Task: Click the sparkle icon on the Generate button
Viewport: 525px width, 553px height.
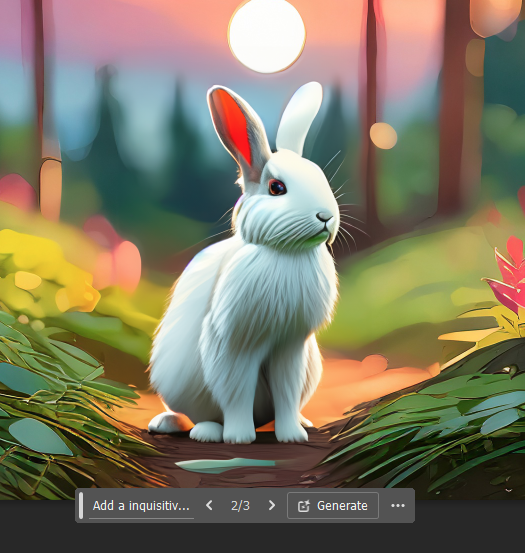Action: click(x=304, y=506)
